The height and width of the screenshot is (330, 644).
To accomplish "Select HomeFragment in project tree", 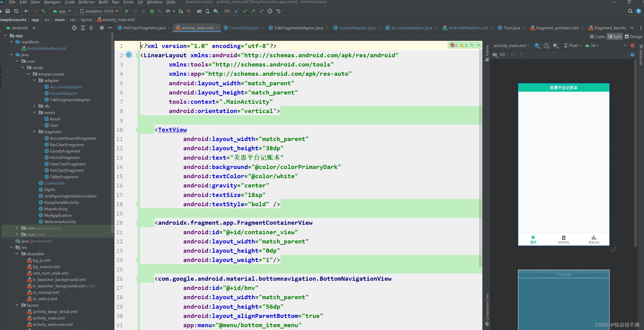I will click(65, 157).
